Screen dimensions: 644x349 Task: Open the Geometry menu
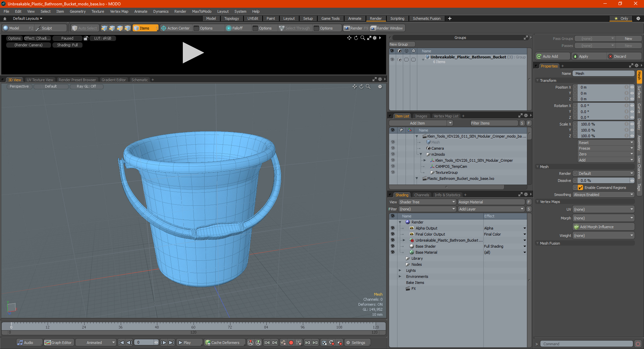(x=77, y=11)
